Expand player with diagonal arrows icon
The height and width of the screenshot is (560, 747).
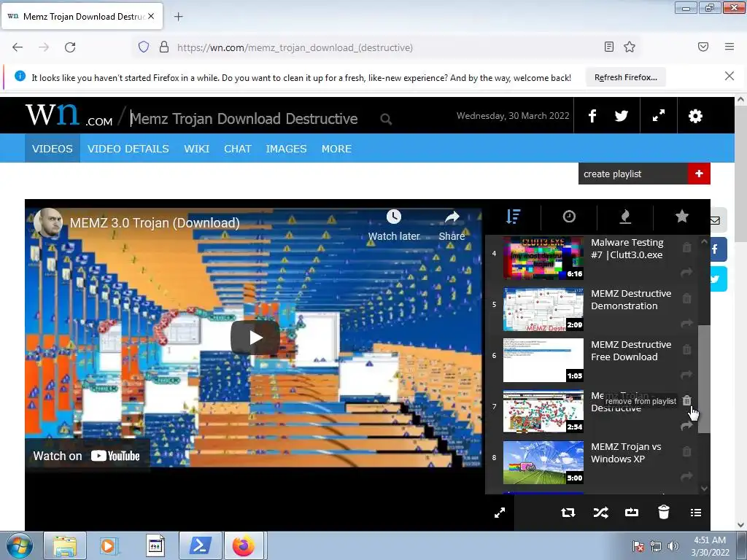click(x=500, y=513)
